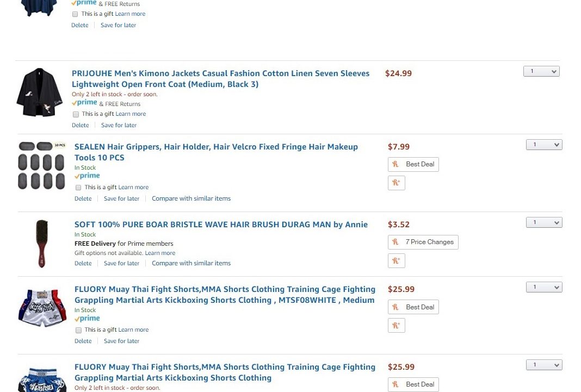Image resolution: width=581 pixels, height=392 pixels.
Task: Click Honey plus icon under white Muay Thai shorts
Action: [x=397, y=325]
